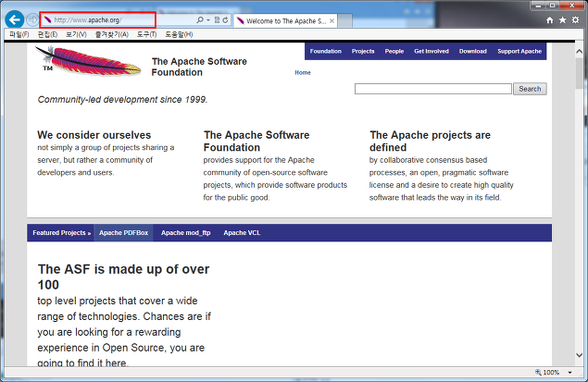Open the Foundation navigation link
The image size is (588, 382).
click(326, 51)
